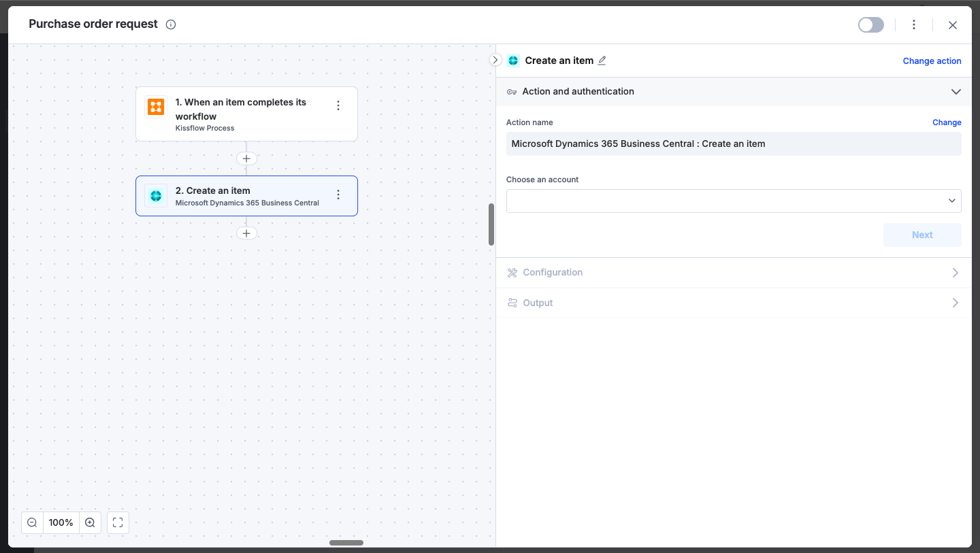Add a step between trigger and Create an item

click(x=246, y=158)
